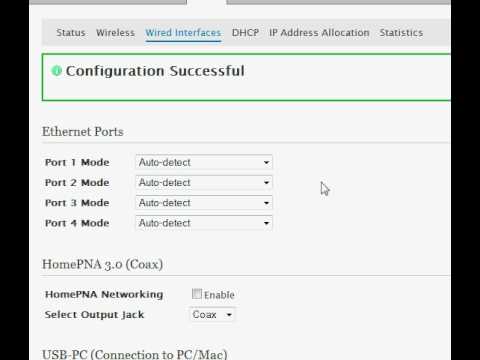Open the Port 1 Mode dropdown

[204, 162]
